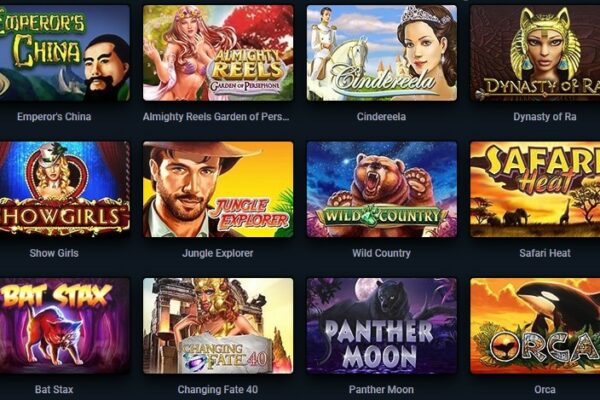Click the "Emperor's China" title link
This screenshot has height=400, width=600.
54,117
